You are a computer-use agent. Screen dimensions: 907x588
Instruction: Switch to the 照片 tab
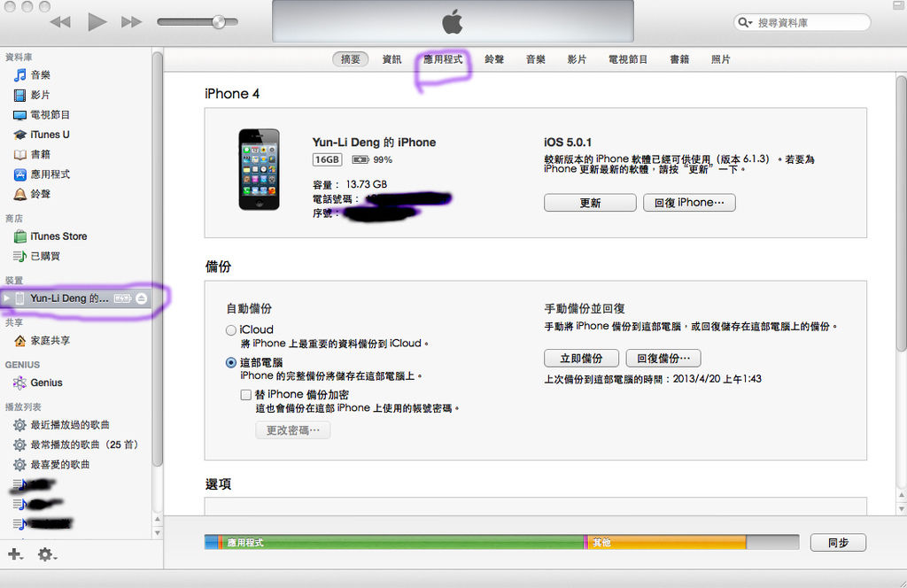click(720, 59)
